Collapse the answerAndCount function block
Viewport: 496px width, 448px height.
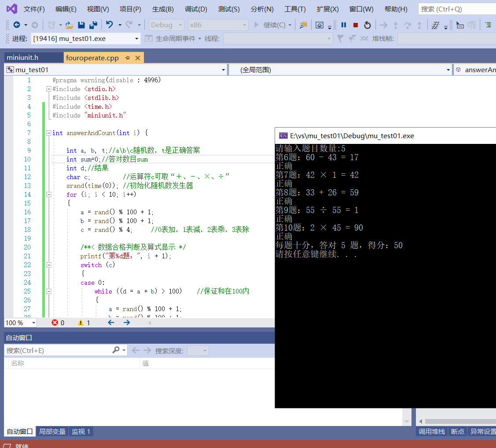48,133
